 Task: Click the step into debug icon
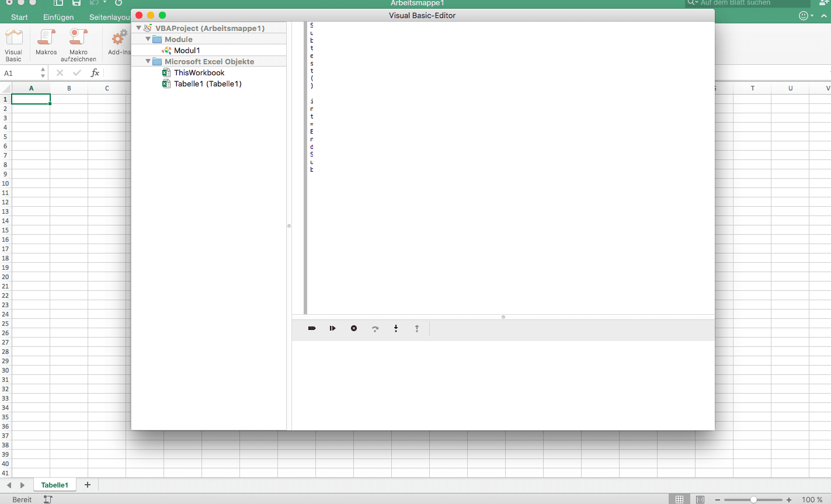tap(396, 328)
